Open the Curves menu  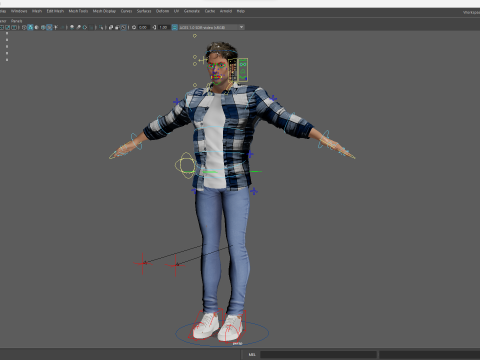pos(126,11)
